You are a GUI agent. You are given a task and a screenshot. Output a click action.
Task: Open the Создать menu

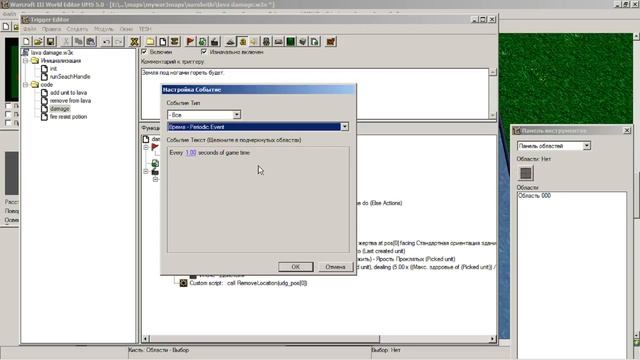tap(77, 29)
